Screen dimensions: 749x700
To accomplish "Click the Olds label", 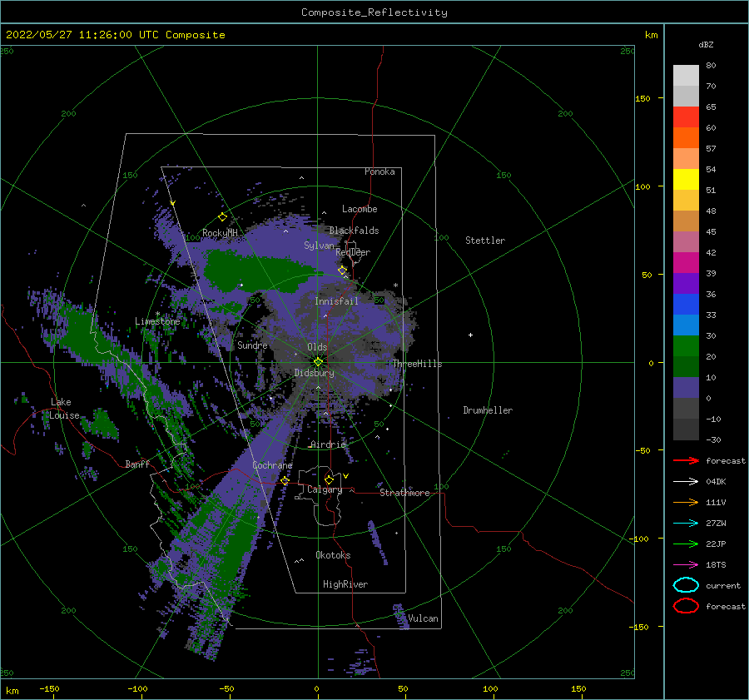I will [x=317, y=347].
